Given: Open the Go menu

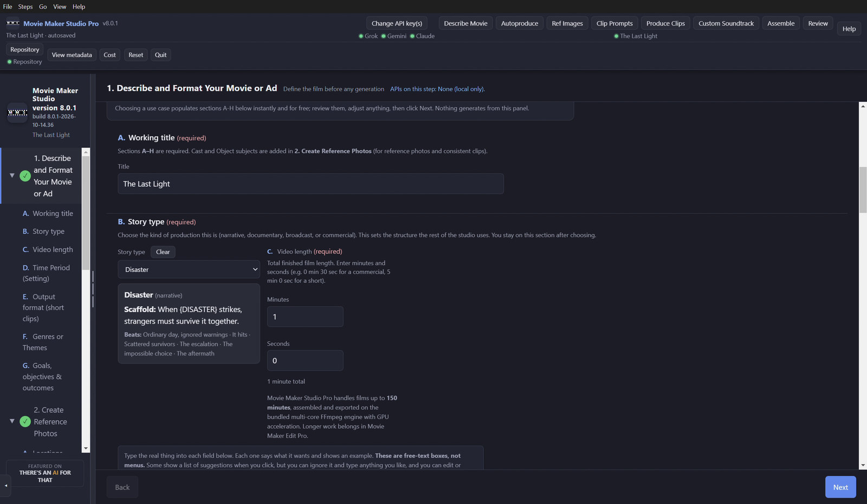Looking at the screenshot, I should (43, 7).
